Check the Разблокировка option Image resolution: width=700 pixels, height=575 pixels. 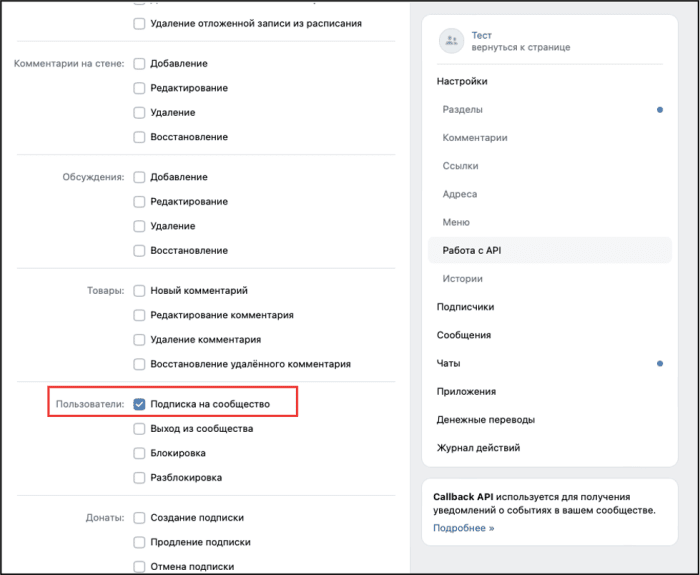[x=139, y=478]
